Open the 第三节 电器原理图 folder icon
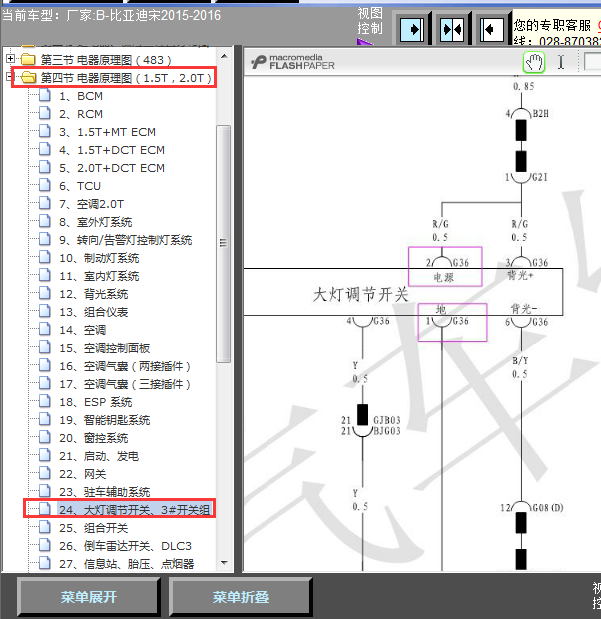Screen dimensions: 601x619 28,59
